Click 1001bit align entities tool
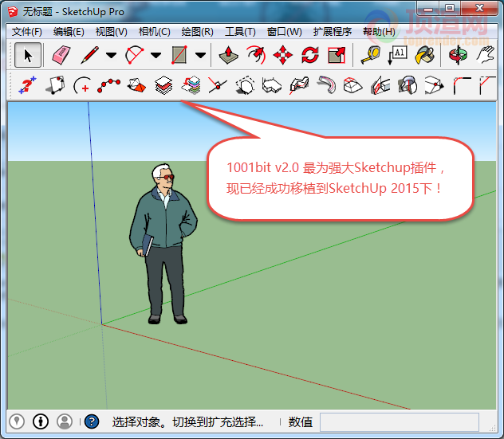 coord(136,85)
